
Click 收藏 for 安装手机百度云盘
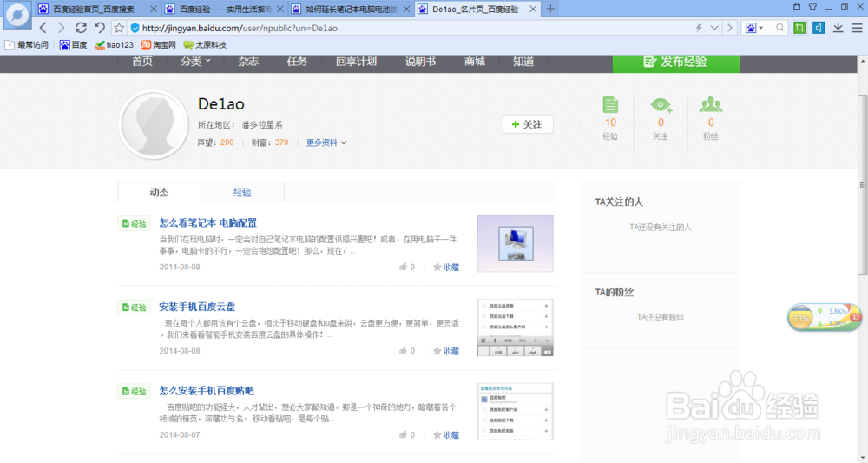click(446, 351)
